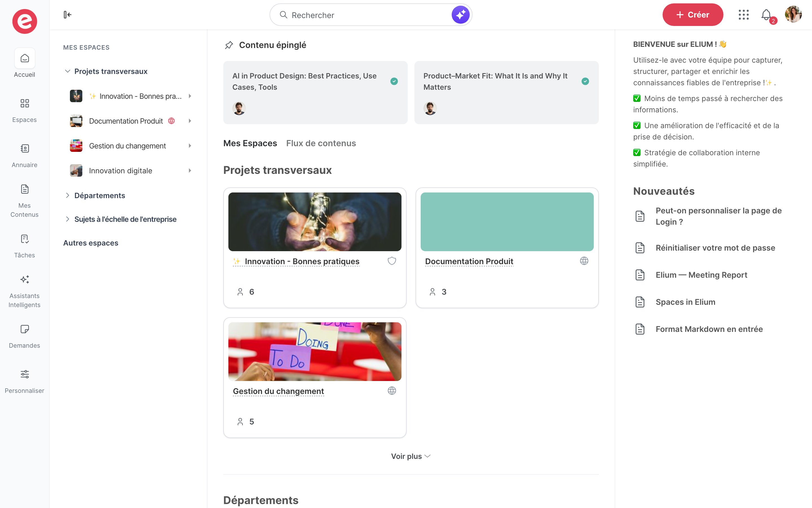Open 'Format Markdown en entrée' article
The height and width of the screenshot is (508, 812).
click(x=709, y=329)
